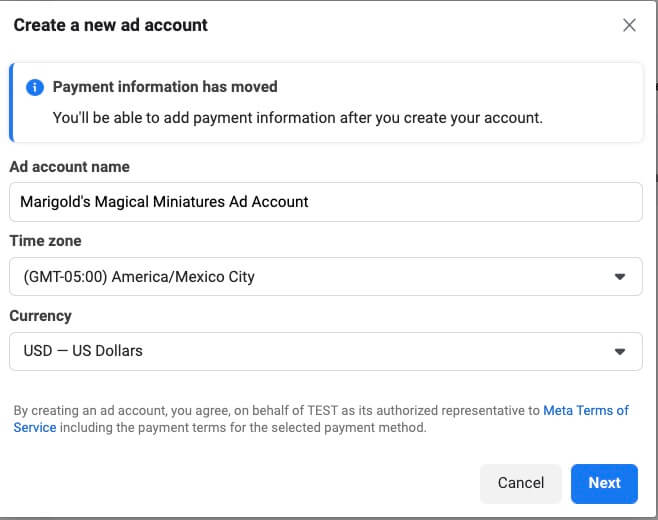
Task: Click the Ad account name label
Action: (x=70, y=167)
